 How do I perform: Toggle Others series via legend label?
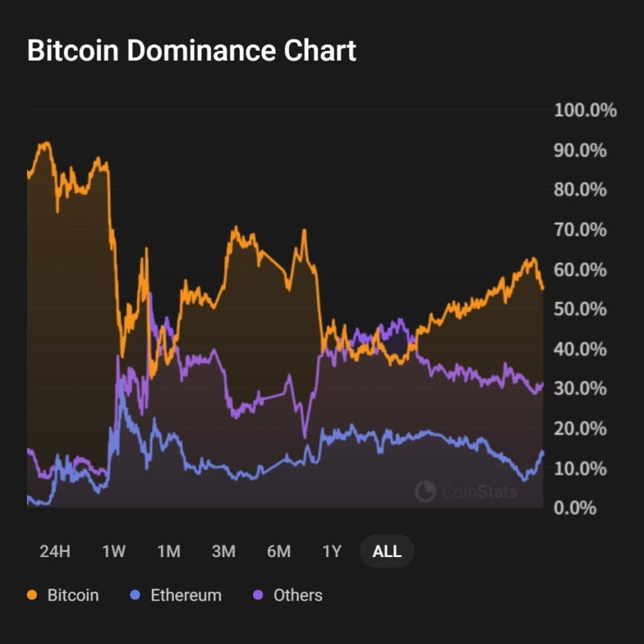[298, 595]
